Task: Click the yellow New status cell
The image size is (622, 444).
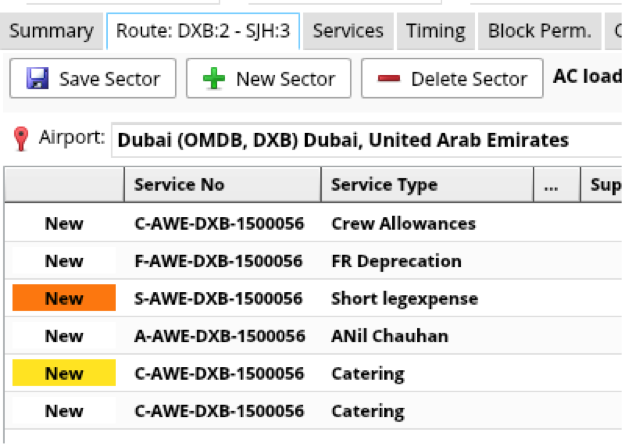Action: (64, 374)
